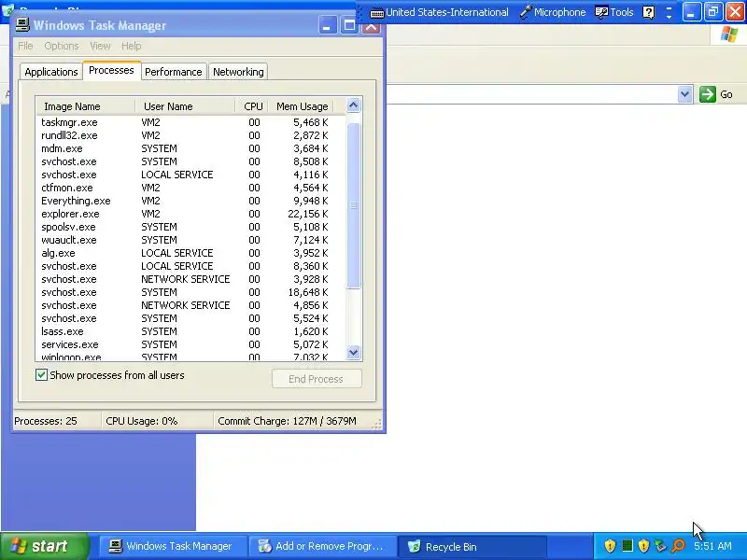This screenshot has height=560, width=747.
Task: Click the Microphone language bar button
Action: click(x=553, y=12)
